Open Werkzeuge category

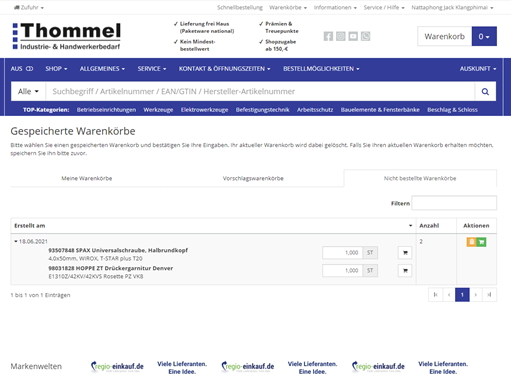tap(158, 110)
